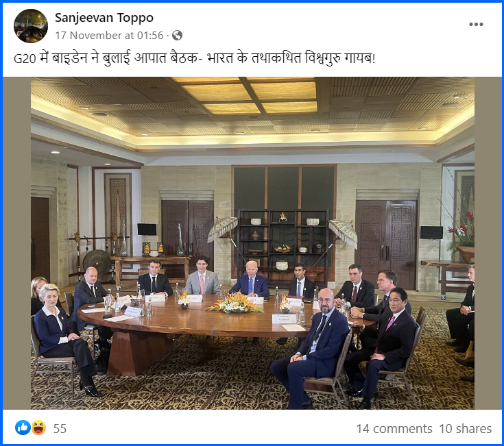Open Sanjeevan Toppo's profile from the name
Screen dimensions: 504x446
click(x=104, y=17)
